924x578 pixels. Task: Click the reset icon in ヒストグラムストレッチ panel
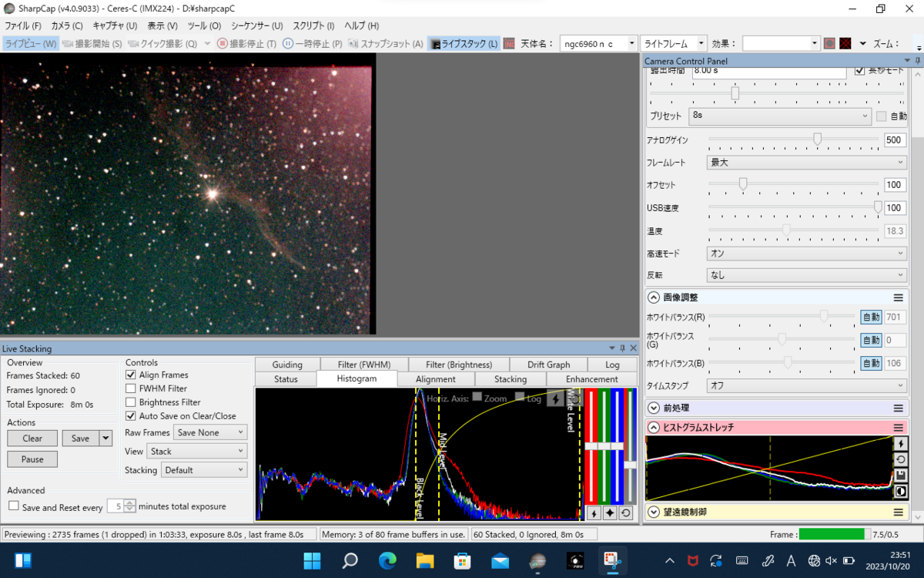901,459
